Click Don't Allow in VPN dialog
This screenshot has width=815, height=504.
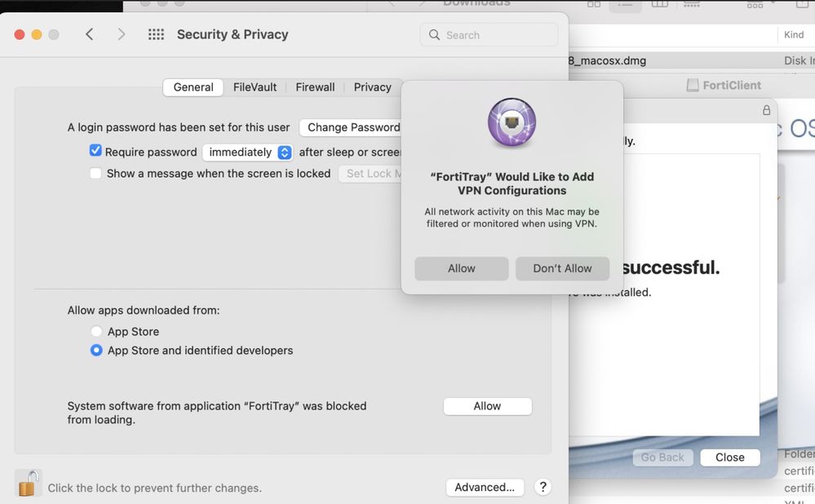[x=562, y=268]
